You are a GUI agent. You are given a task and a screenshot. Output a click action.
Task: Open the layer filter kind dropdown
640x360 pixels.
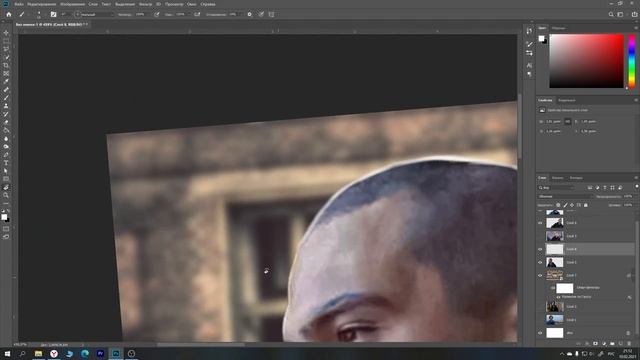tap(556, 188)
